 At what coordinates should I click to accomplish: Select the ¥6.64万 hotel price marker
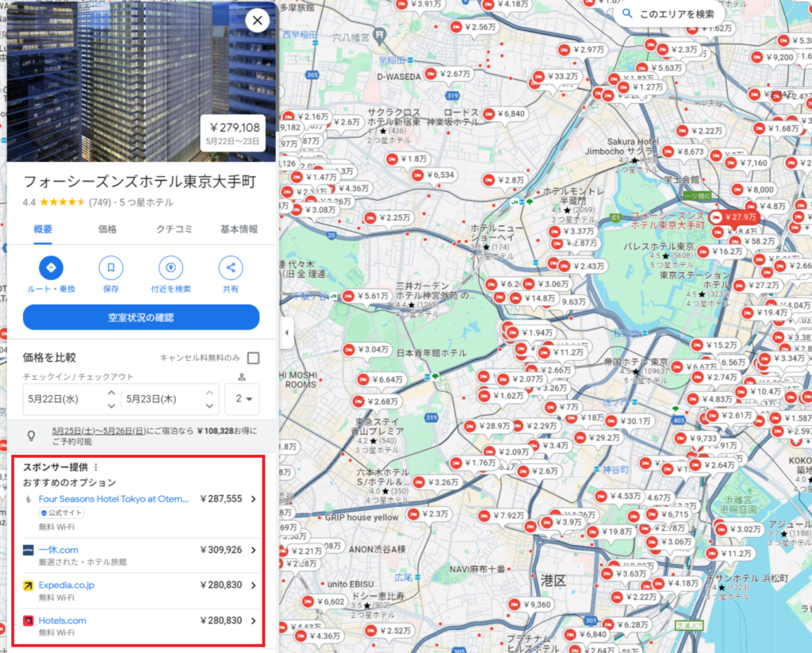pos(381,379)
